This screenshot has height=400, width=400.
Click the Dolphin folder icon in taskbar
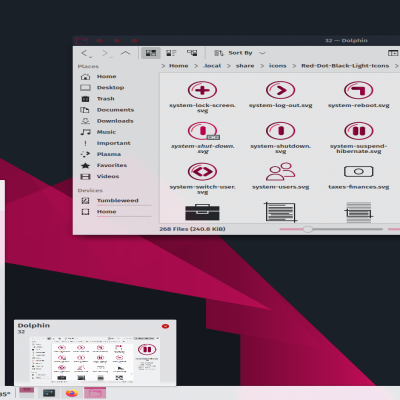tap(95, 393)
